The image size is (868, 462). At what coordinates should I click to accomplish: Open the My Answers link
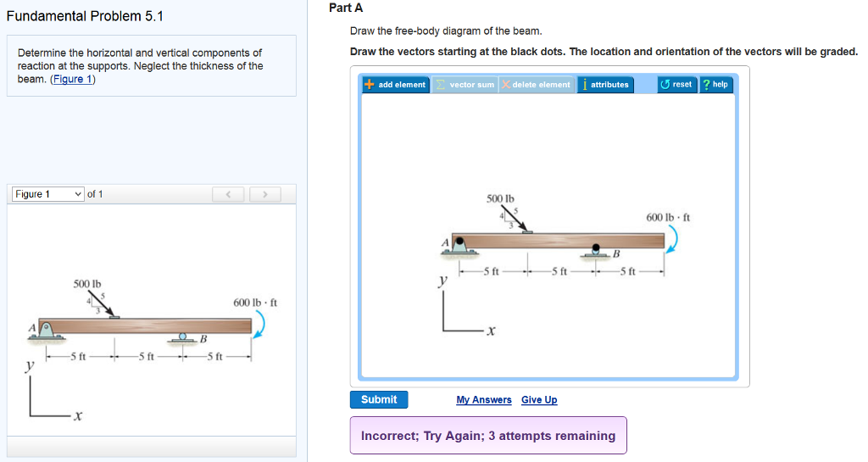pyautogui.click(x=484, y=400)
